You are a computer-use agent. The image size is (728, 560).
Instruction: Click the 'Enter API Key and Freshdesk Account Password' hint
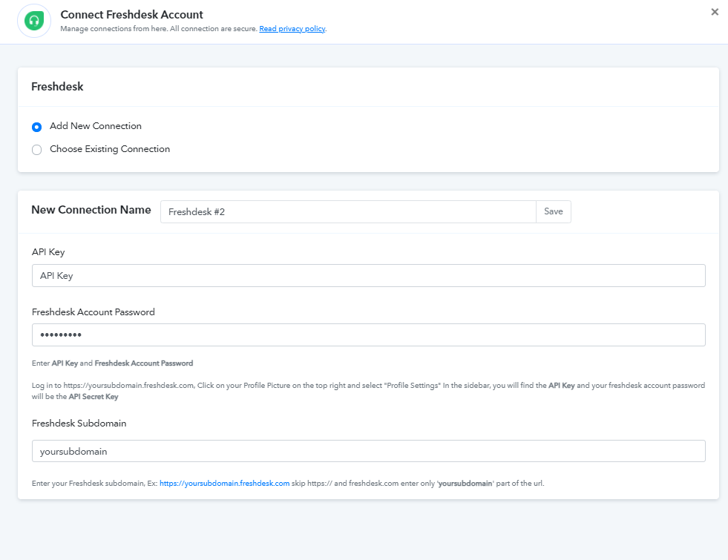coord(112,363)
